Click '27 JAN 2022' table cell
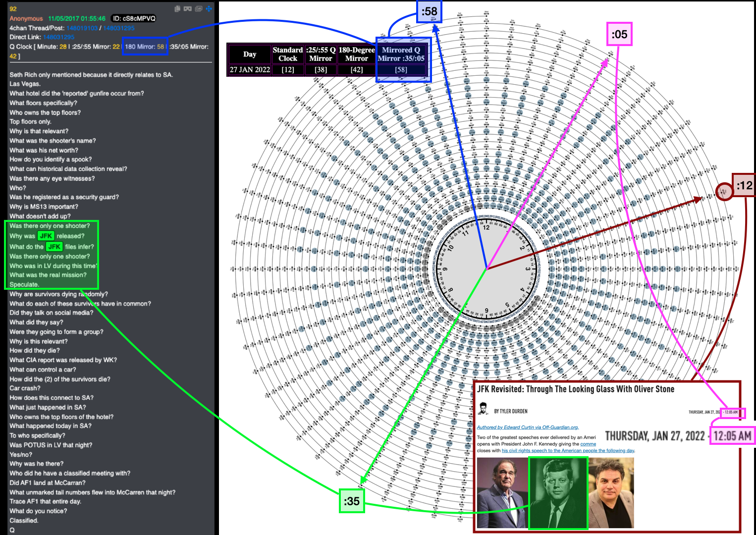 [x=250, y=70]
